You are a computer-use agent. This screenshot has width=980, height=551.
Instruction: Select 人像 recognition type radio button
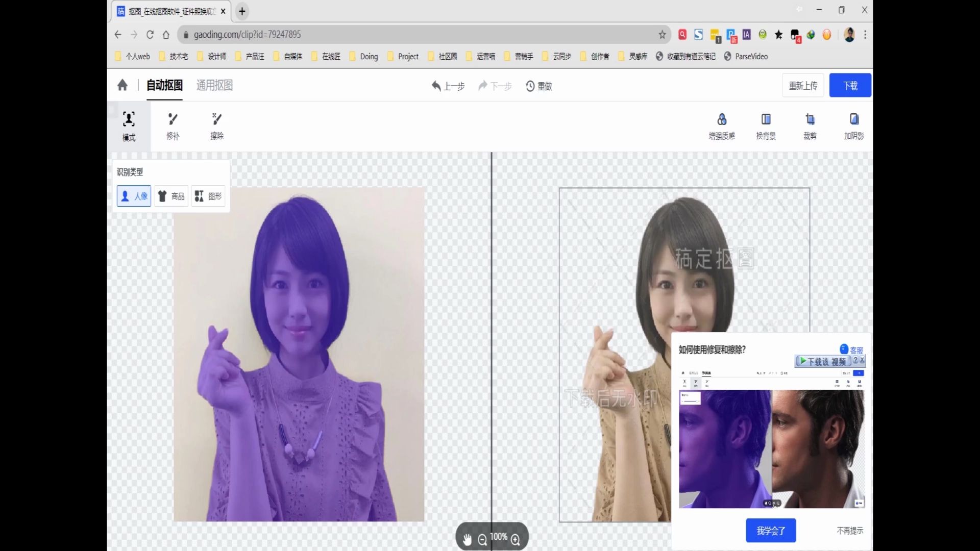[x=133, y=196]
